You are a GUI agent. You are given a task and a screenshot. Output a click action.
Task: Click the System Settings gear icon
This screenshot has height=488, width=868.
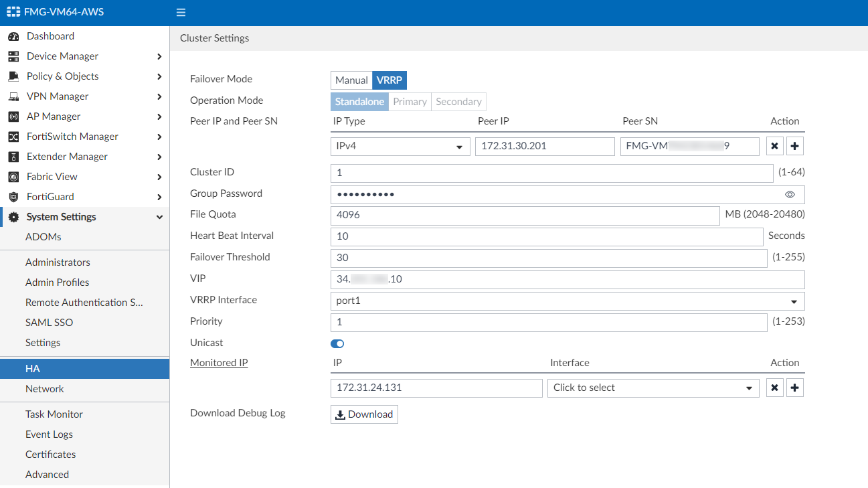click(x=13, y=216)
